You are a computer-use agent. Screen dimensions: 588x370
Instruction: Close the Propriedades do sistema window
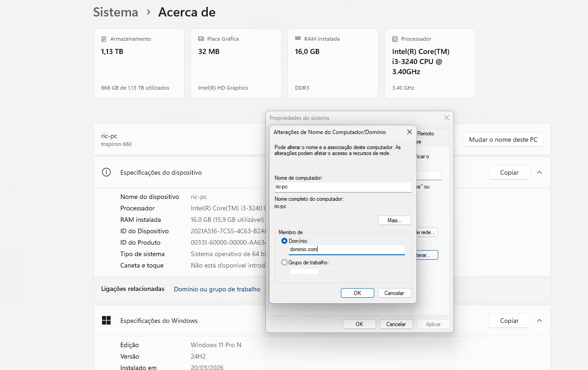click(447, 118)
